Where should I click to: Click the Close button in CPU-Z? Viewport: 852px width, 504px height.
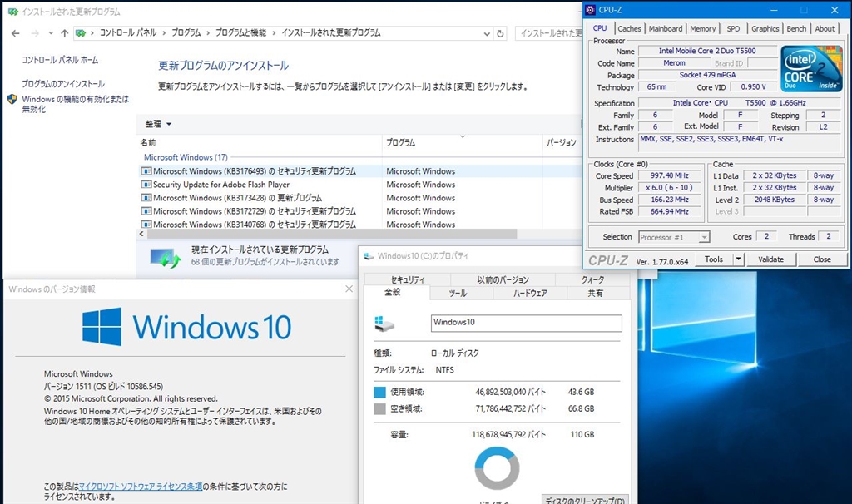(x=821, y=259)
